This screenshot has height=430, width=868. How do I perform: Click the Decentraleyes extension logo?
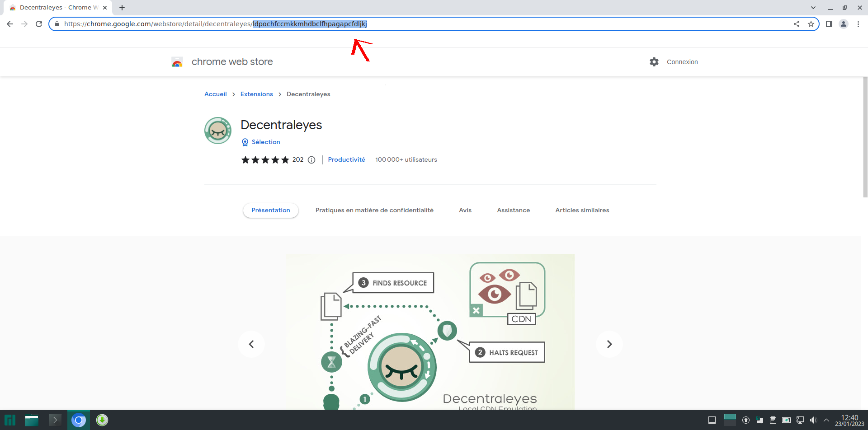tap(218, 131)
